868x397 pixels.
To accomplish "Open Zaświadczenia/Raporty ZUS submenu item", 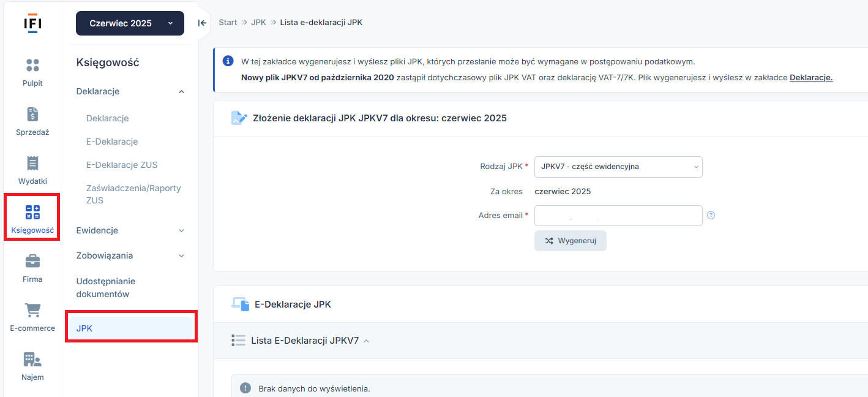I will click(x=133, y=194).
